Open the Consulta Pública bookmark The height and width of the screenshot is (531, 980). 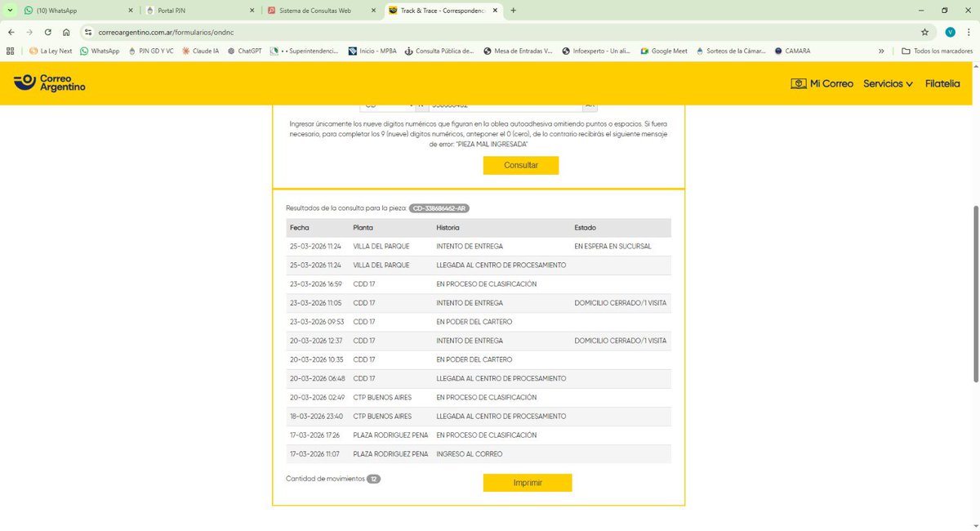pyautogui.click(x=439, y=51)
